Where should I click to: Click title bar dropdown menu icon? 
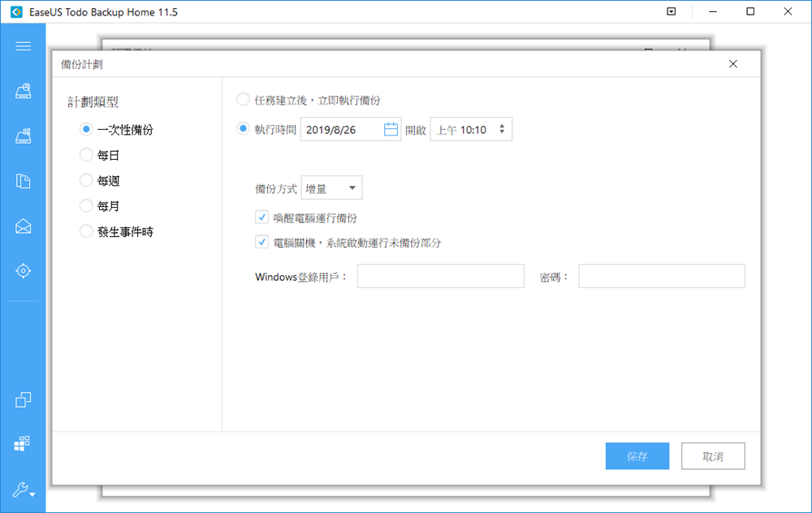[672, 11]
